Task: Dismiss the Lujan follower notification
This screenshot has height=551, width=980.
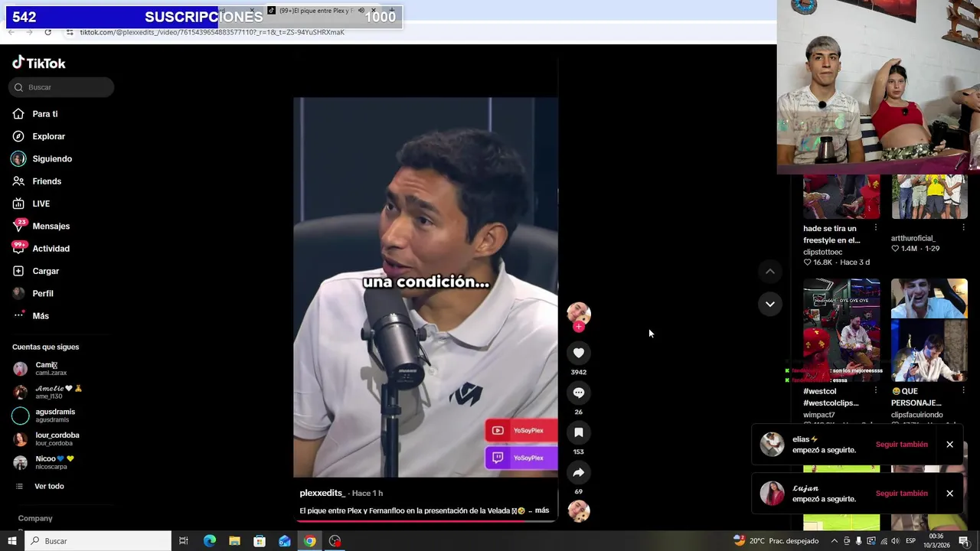Action: 949,494
